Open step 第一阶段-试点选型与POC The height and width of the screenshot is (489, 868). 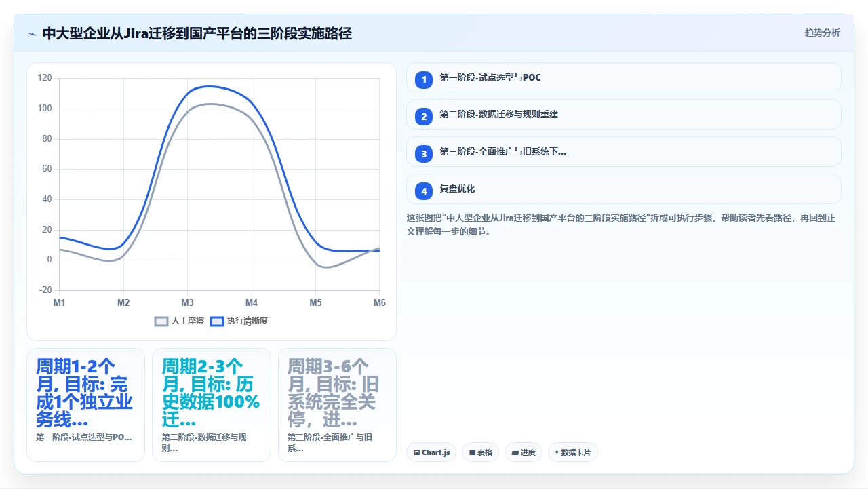[x=624, y=77]
